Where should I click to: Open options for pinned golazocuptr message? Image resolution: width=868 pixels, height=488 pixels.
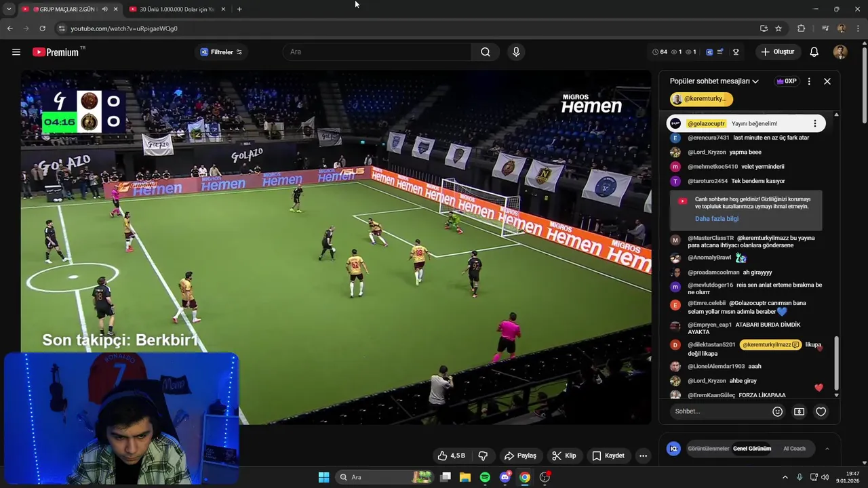point(815,123)
